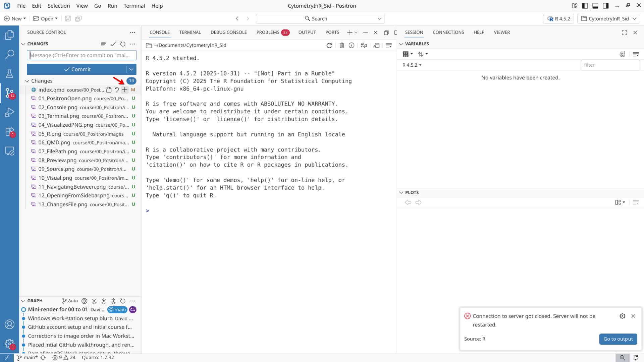Open the Commit button dropdown arrow
644x362 pixels.
click(131, 69)
